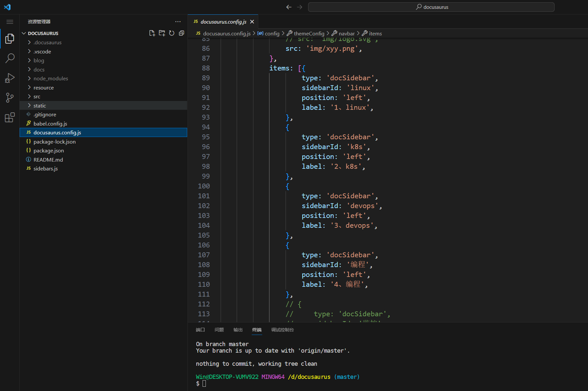
Task: Expand the docs folder
Action: click(x=103, y=69)
